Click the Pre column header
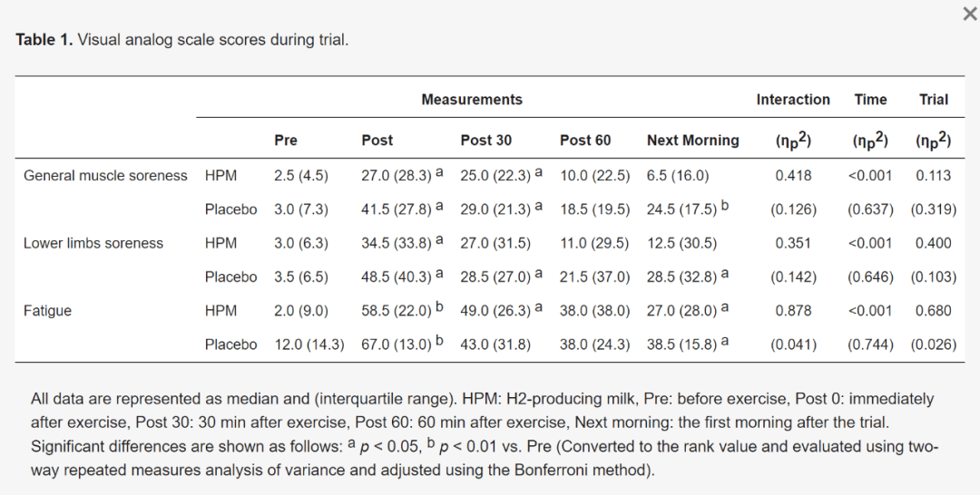The height and width of the screenshot is (495, 980). [286, 141]
